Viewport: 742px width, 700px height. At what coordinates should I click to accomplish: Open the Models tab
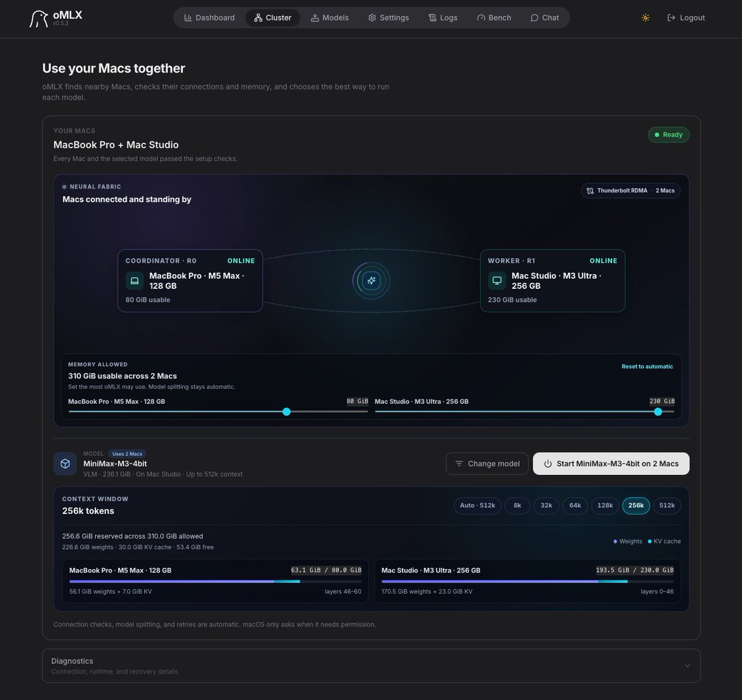point(330,18)
